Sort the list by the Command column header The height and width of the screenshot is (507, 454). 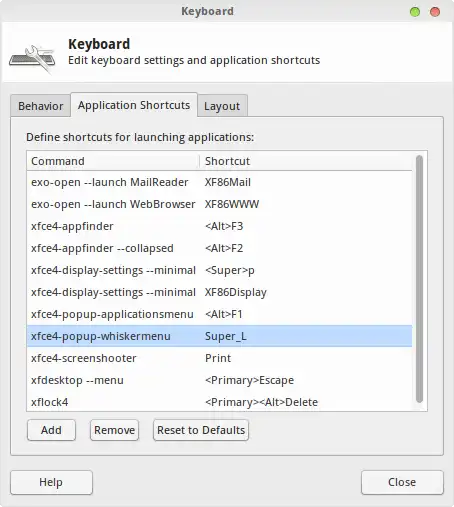(x=113, y=161)
